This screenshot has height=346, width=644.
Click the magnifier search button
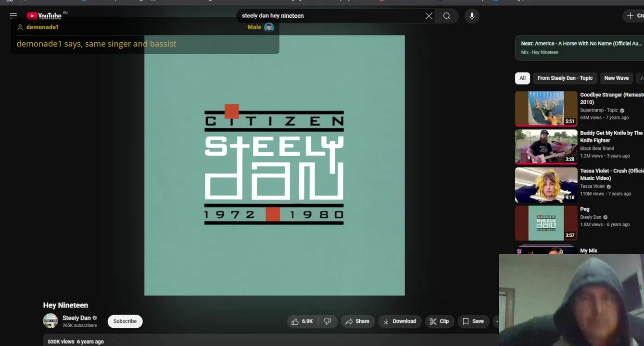point(447,16)
